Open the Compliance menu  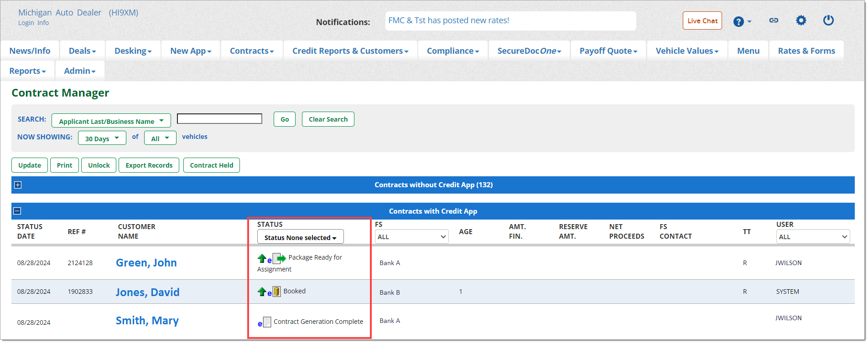(x=453, y=51)
